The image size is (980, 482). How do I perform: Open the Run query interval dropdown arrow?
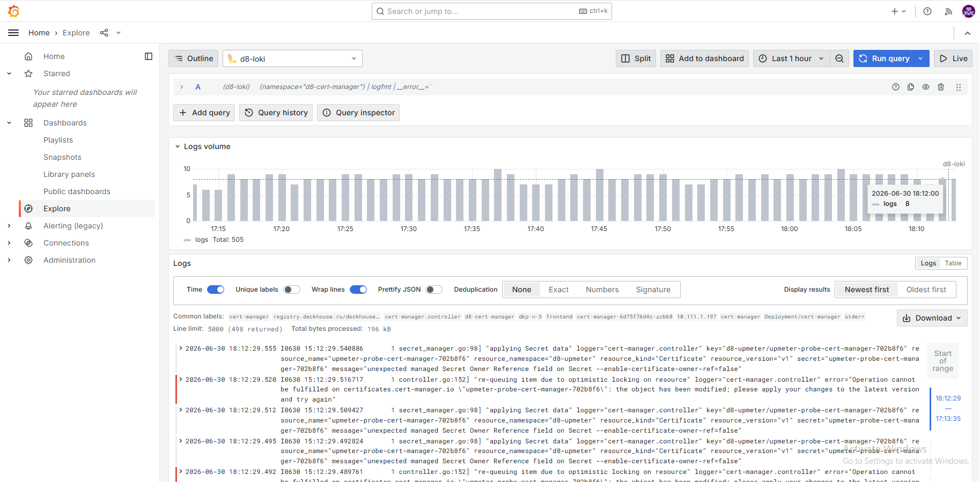point(920,58)
